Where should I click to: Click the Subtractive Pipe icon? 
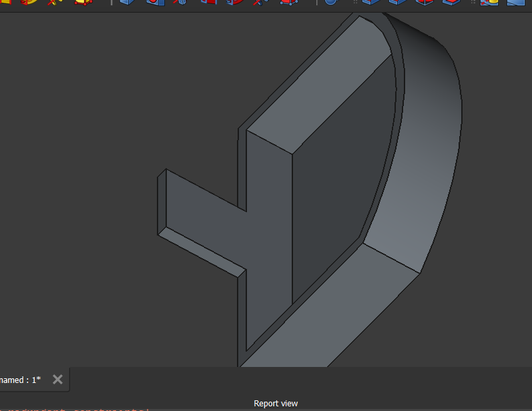pyautogui.click(x=234, y=2)
